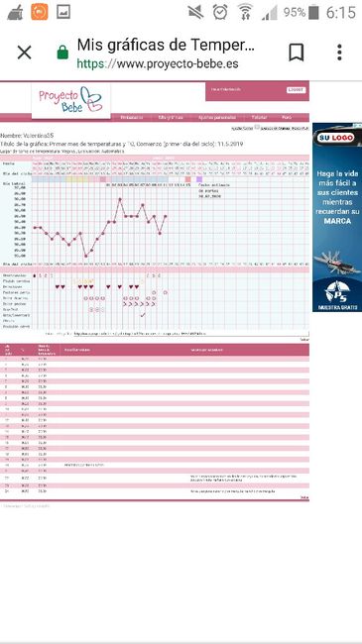Tap the Wi-Fi status icon
Viewport: 362px width, 644px height.
click(x=245, y=12)
